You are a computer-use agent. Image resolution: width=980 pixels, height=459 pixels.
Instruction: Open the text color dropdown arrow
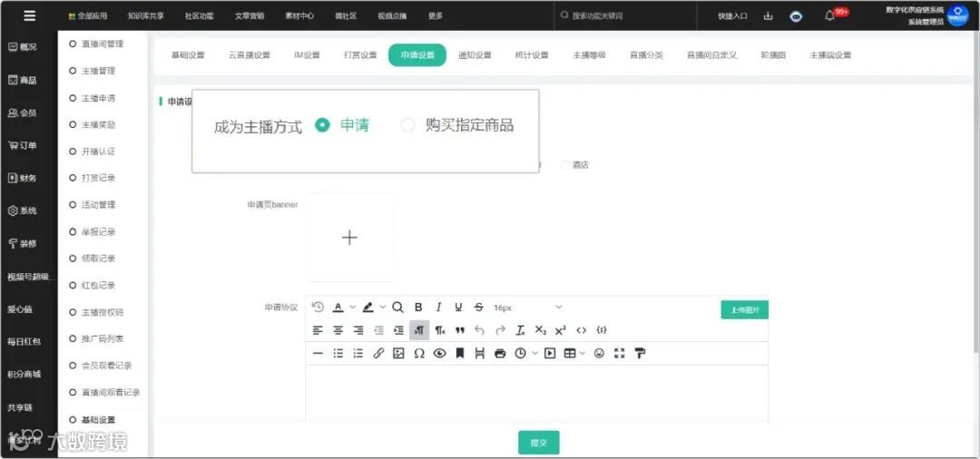352,308
